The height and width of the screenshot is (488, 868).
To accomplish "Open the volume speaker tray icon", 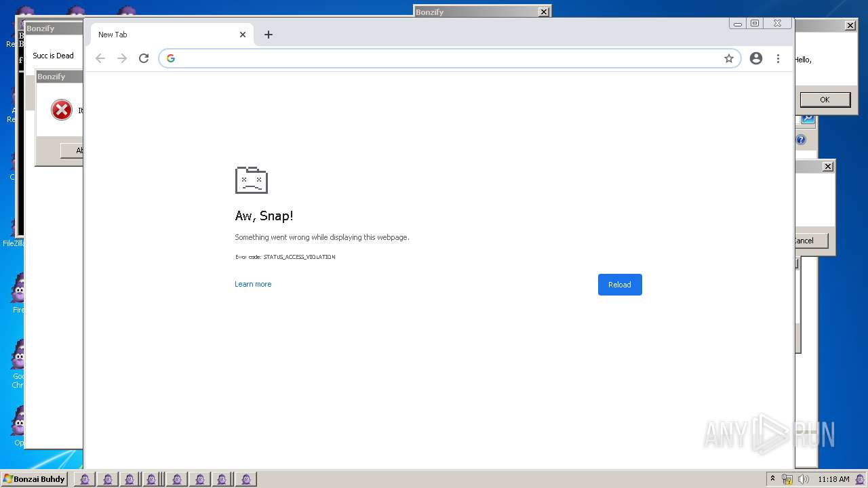I will tap(804, 479).
